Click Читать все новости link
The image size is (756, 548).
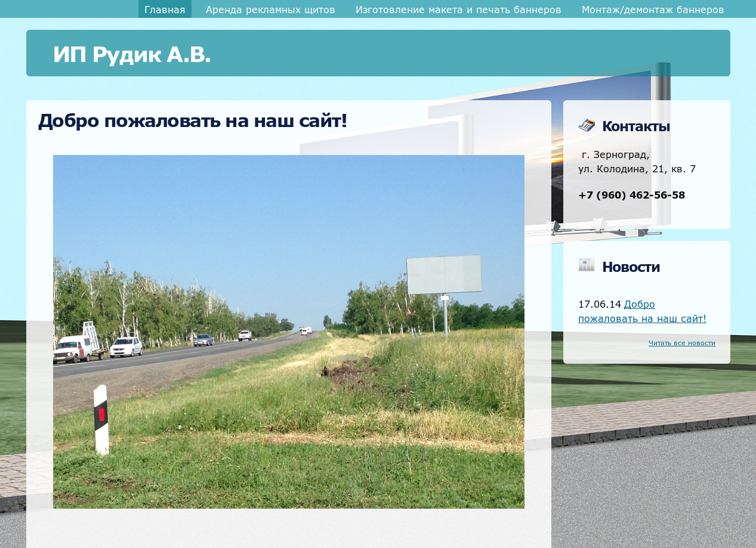pyautogui.click(x=681, y=343)
